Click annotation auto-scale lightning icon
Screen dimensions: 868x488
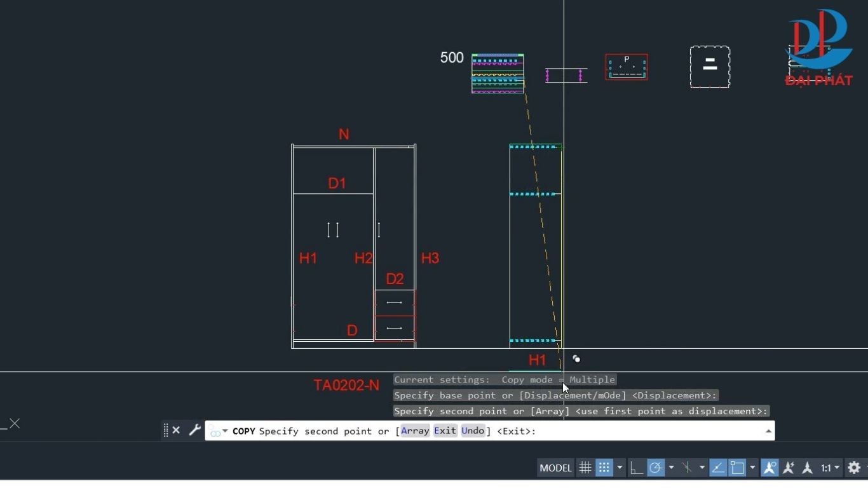point(789,468)
